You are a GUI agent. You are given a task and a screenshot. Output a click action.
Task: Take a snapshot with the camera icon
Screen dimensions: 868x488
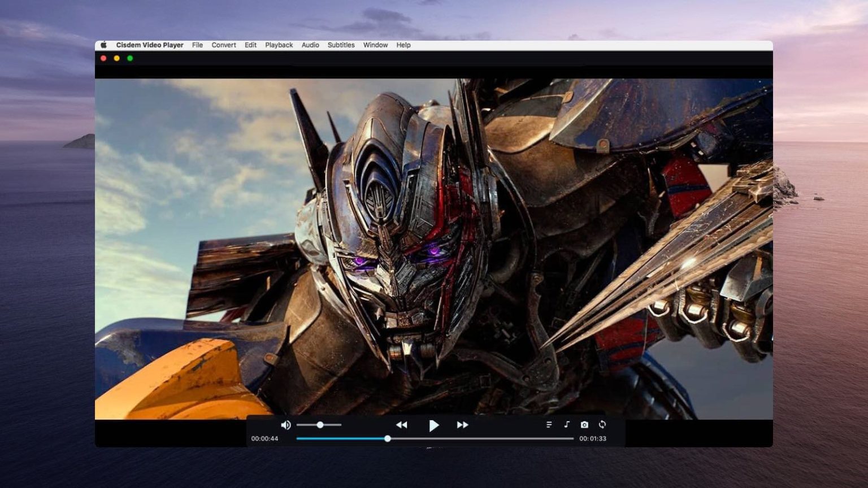(584, 425)
